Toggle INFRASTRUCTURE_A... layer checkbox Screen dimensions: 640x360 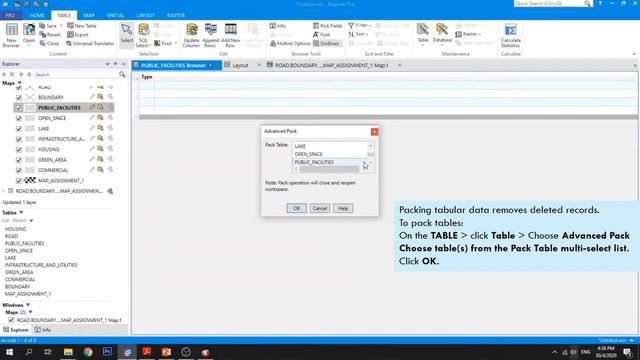pos(19,139)
